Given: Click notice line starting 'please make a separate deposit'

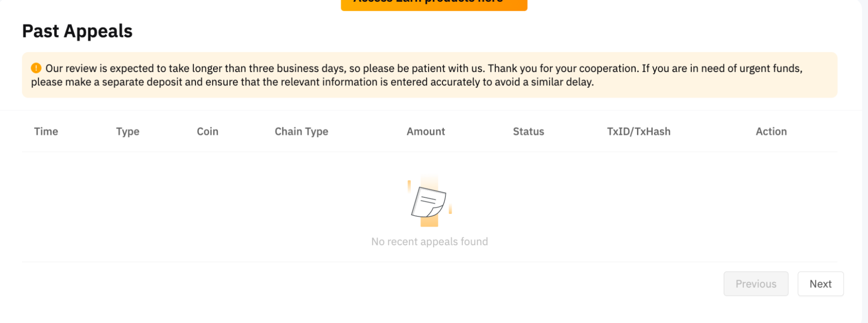Looking at the screenshot, I should coord(312,82).
